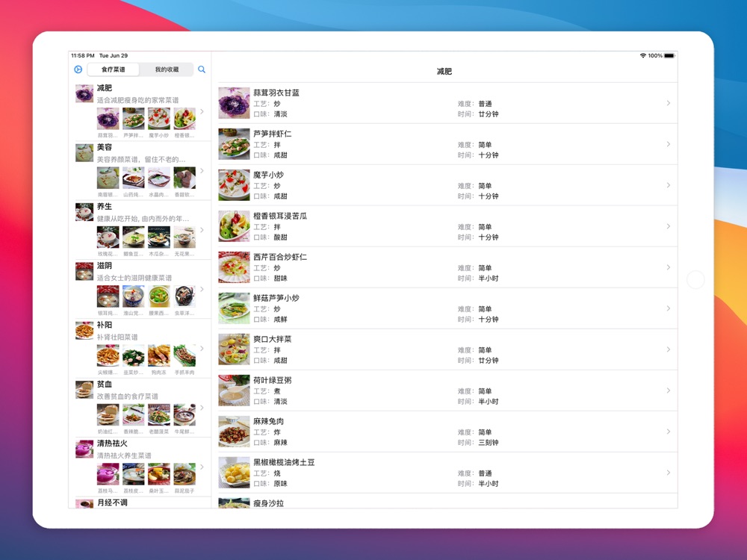Viewport: 747px width, 560px height.
Task: Click the 补阳 category cover thumbnail
Action: click(x=84, y=331)
